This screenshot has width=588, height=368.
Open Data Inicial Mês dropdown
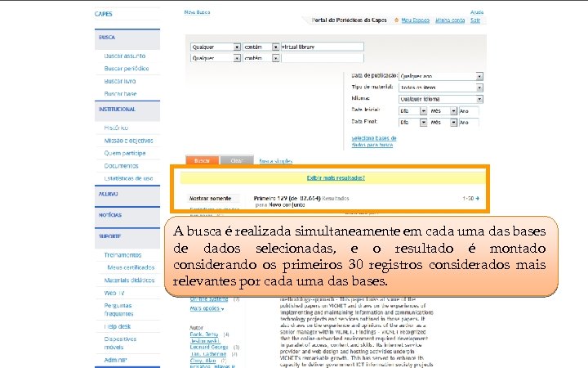[x=443, y=111]
